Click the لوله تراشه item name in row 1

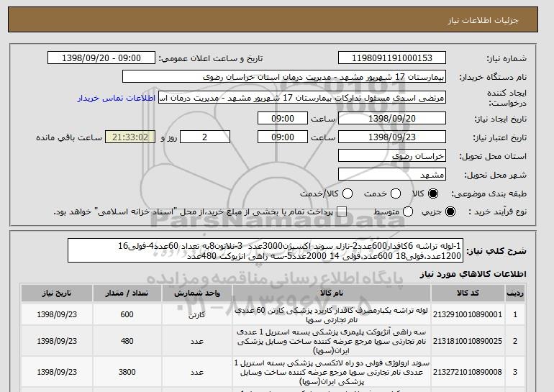point(332,315)
